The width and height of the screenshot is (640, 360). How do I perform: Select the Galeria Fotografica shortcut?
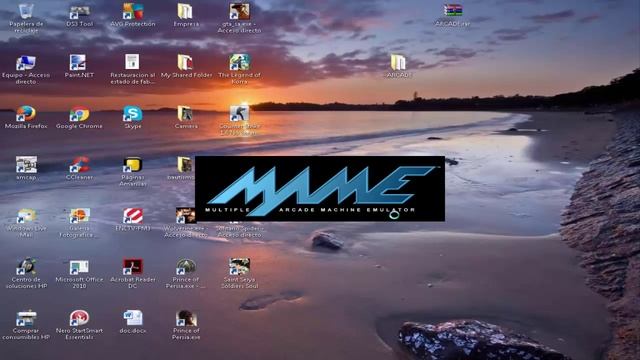pos(80,216)
